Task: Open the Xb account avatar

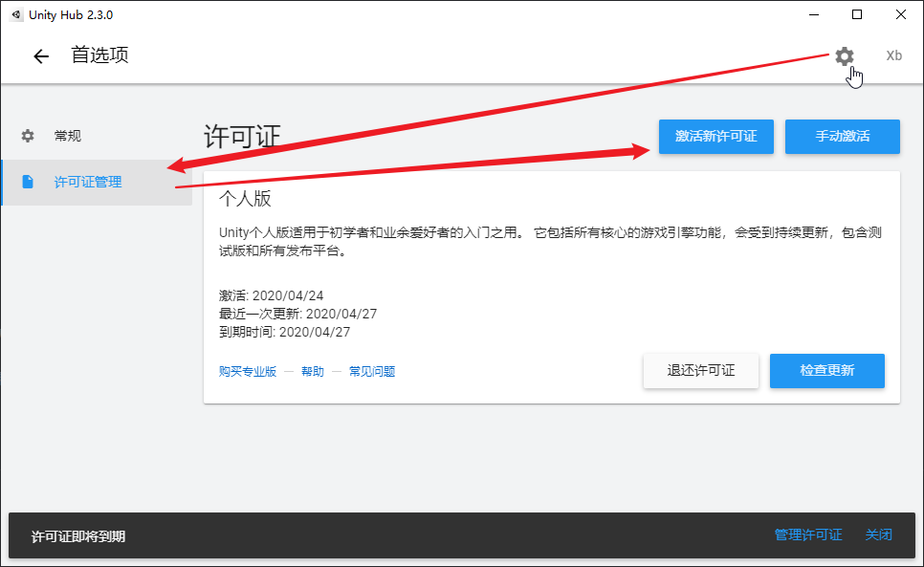Action: click(893, 55)
